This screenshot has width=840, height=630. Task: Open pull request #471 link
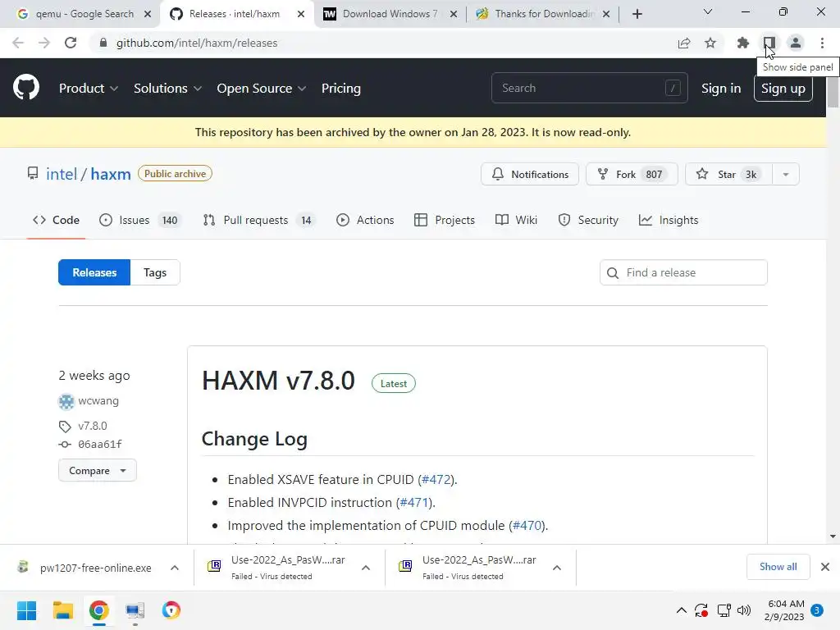point(414,503)
